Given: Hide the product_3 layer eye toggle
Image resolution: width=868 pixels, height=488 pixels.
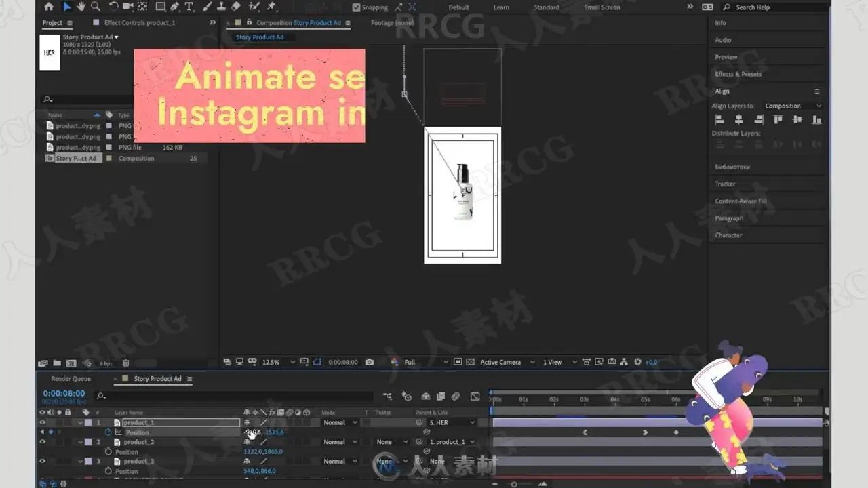Looking at the screenshot, I should [x=42, y=461].
